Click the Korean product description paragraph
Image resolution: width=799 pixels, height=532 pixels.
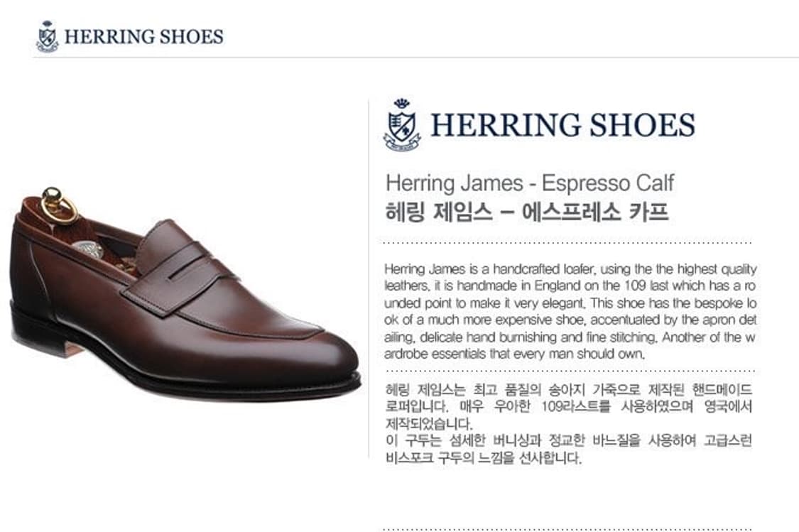(x=569, y=424)
